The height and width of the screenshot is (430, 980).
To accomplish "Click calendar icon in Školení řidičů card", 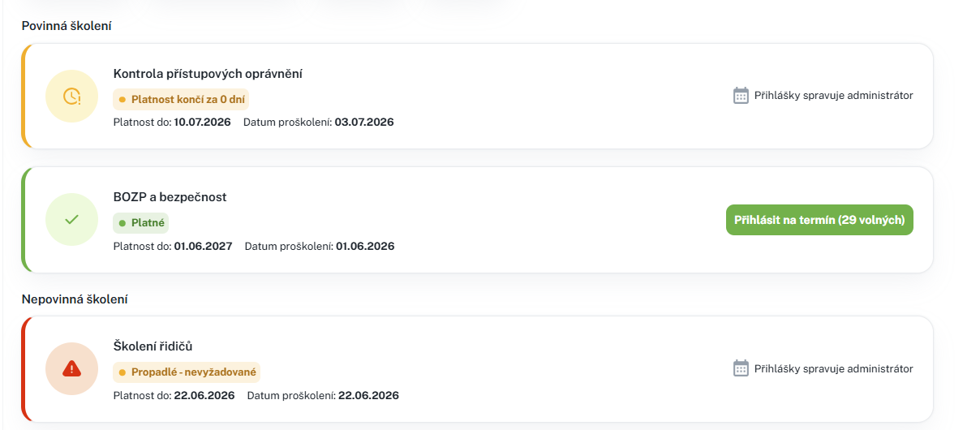I will [x=741, y=368].
